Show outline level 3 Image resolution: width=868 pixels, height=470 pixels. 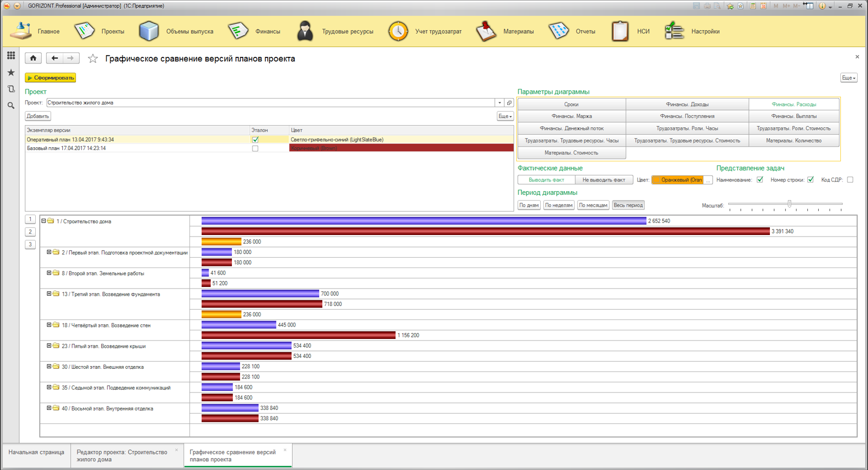tap(30, 244)
